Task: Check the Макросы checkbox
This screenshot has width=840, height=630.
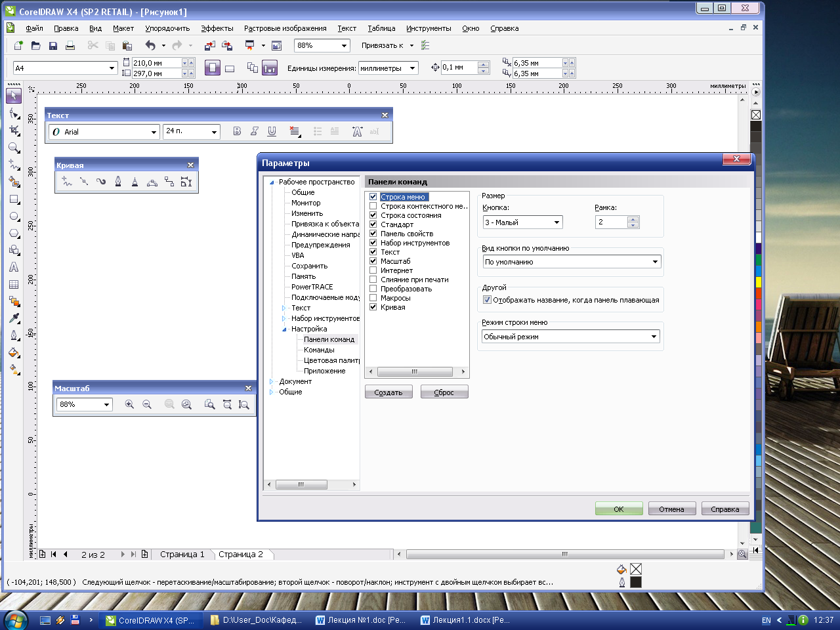Action: coord(373,298)
